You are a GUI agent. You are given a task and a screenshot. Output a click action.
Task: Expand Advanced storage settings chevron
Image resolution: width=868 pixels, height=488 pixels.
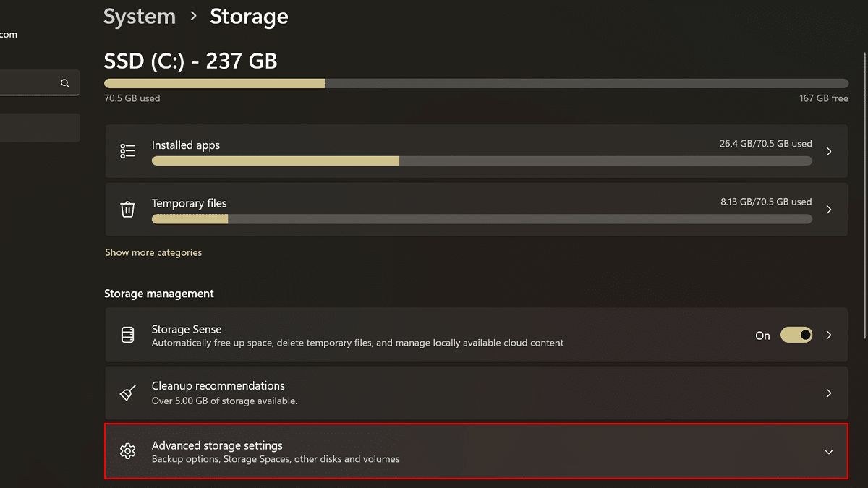tap(829, 451)
